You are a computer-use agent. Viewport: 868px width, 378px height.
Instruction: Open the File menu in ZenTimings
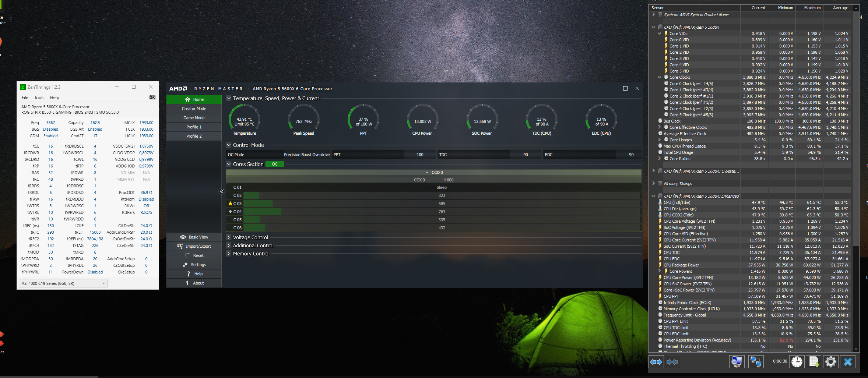(x=25, y=98)
